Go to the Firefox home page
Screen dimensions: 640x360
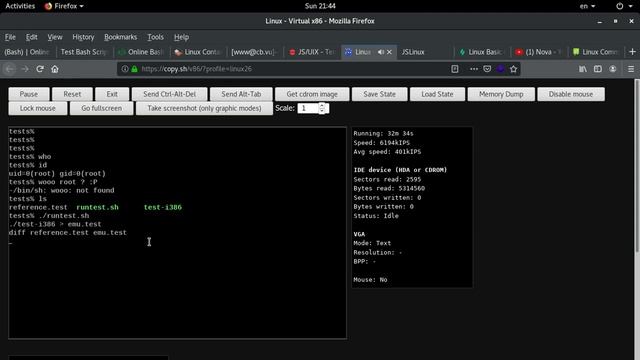coord(55,69)
